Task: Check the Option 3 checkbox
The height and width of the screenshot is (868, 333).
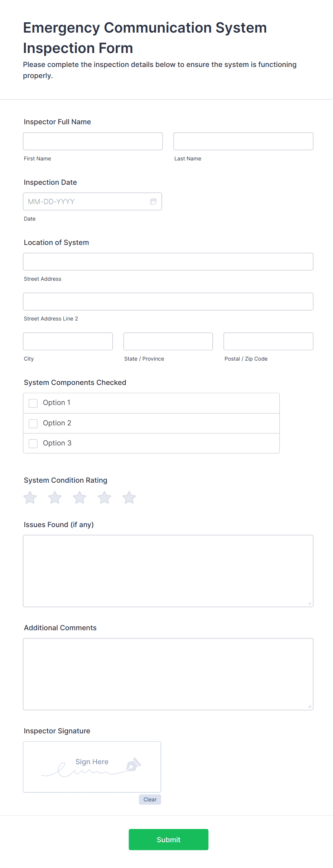Action: coord(33,444)
